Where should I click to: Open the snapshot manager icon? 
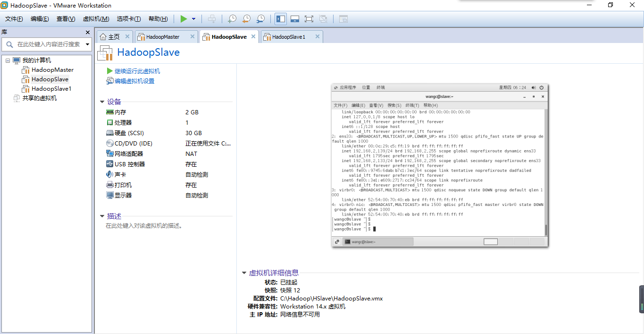(260, 19)
